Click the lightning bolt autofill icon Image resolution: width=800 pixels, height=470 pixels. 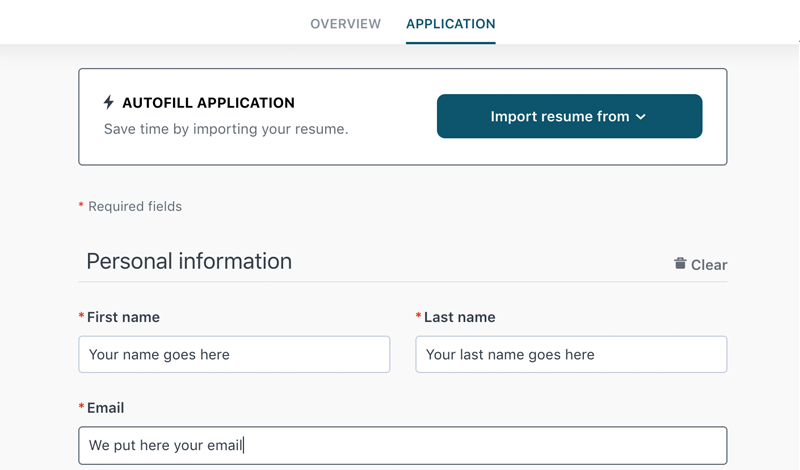pos(108,102)
